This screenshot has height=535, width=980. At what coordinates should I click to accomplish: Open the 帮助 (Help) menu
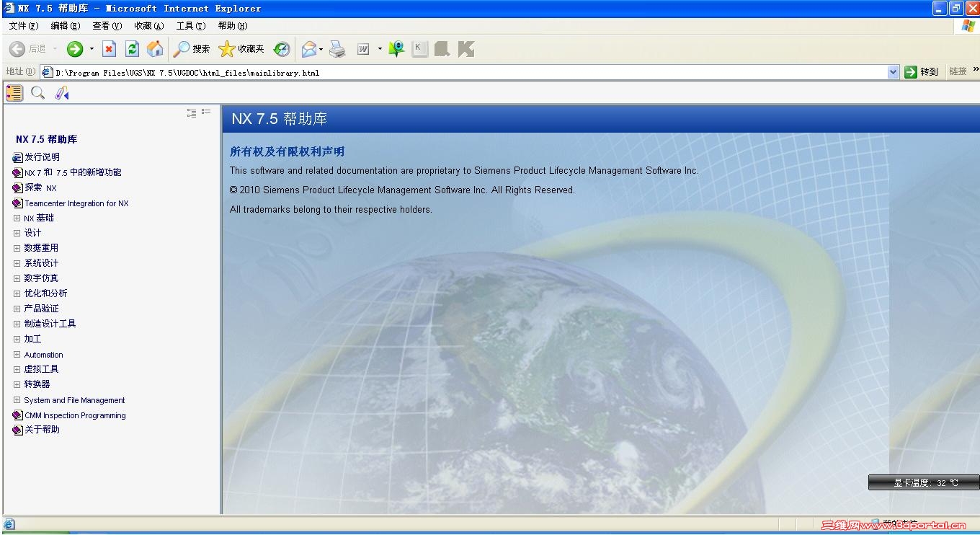click(x=232, y=26)
